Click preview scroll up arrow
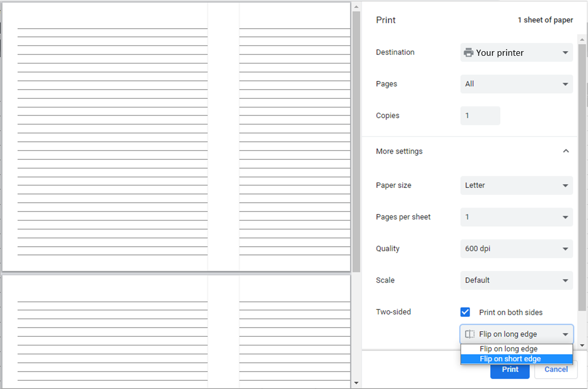This screenshot has width=588, height=389. [x=356, y=6]
